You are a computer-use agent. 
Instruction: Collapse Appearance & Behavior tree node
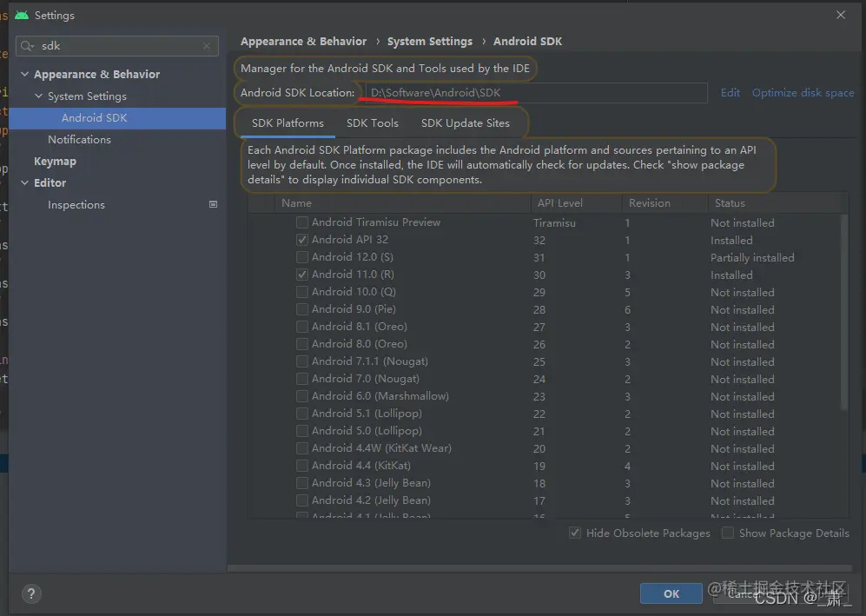point(25,74)
